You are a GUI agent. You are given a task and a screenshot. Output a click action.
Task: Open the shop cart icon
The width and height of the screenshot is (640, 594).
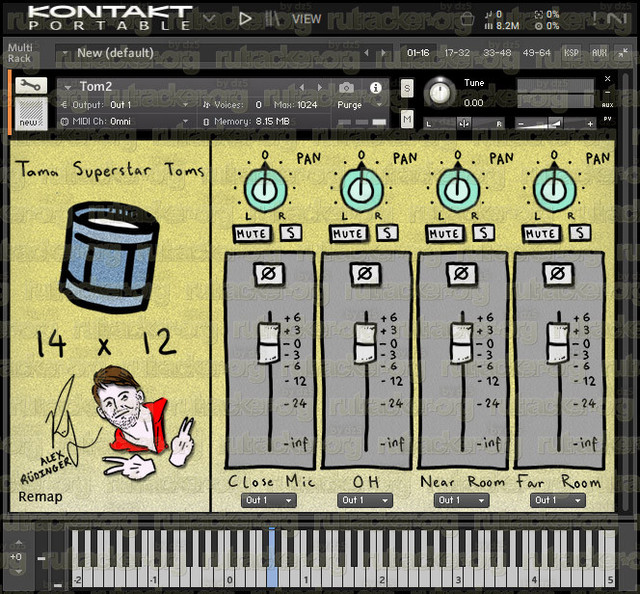click(x=466, y=18)
